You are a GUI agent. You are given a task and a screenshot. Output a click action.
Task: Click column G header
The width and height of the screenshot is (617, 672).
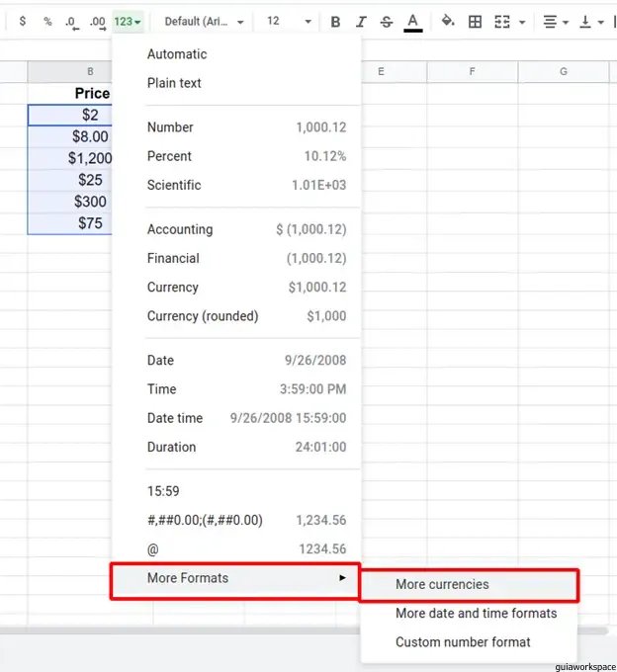click(x=564, y=71)
